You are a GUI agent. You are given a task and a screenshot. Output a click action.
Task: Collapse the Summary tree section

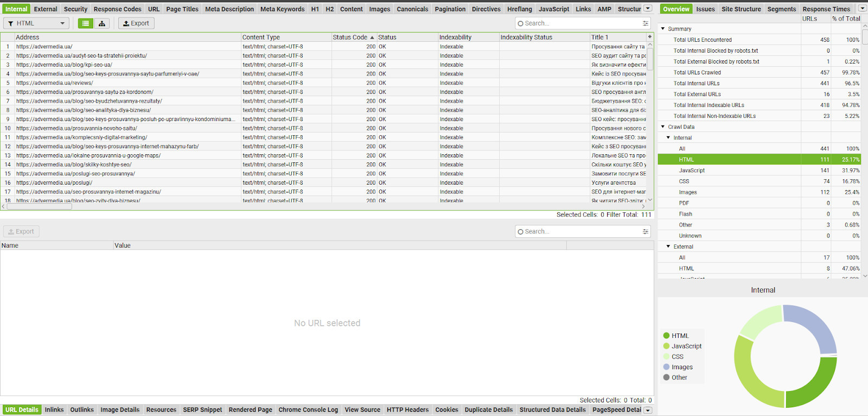pos(663,29)
